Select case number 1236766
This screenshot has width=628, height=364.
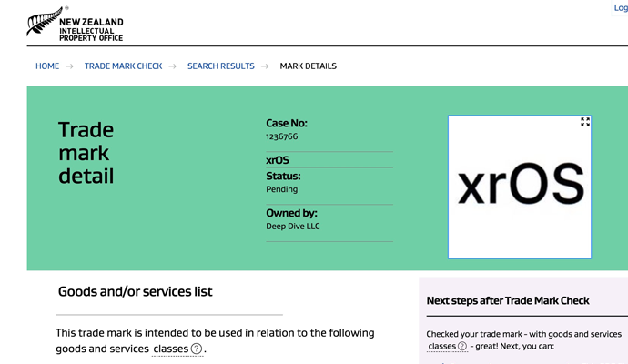pyautogui.click(x=282, y=136)
